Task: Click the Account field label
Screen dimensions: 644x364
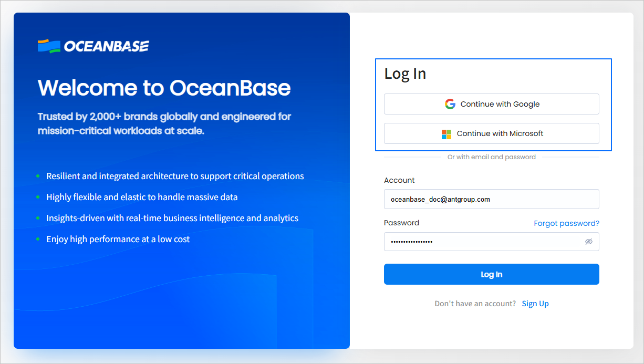Action: tap(399, 180)
